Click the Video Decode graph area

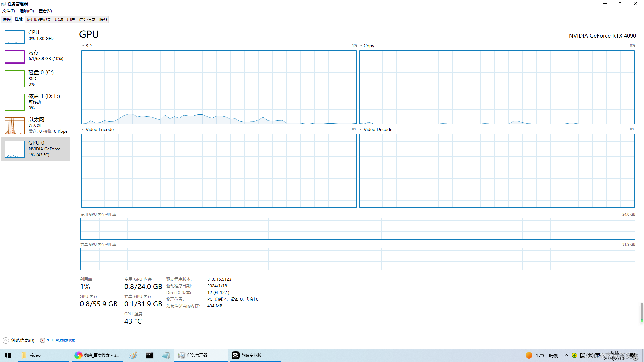(497, 171)
